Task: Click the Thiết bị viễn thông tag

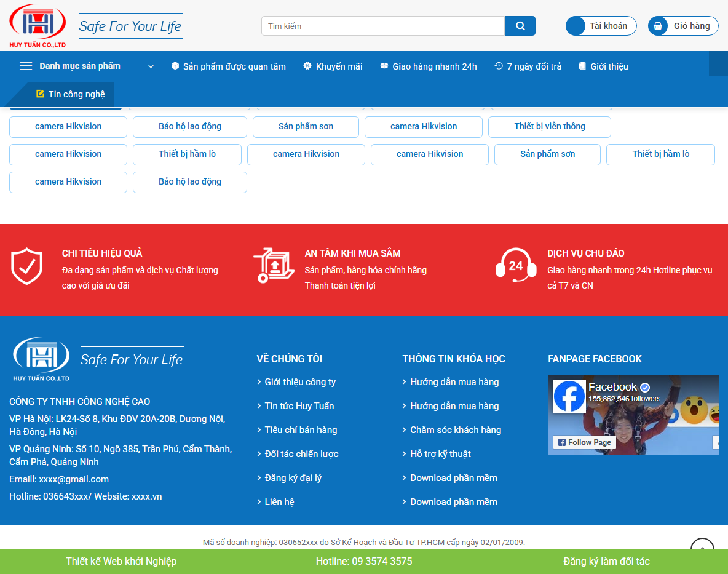Action: 550,127
